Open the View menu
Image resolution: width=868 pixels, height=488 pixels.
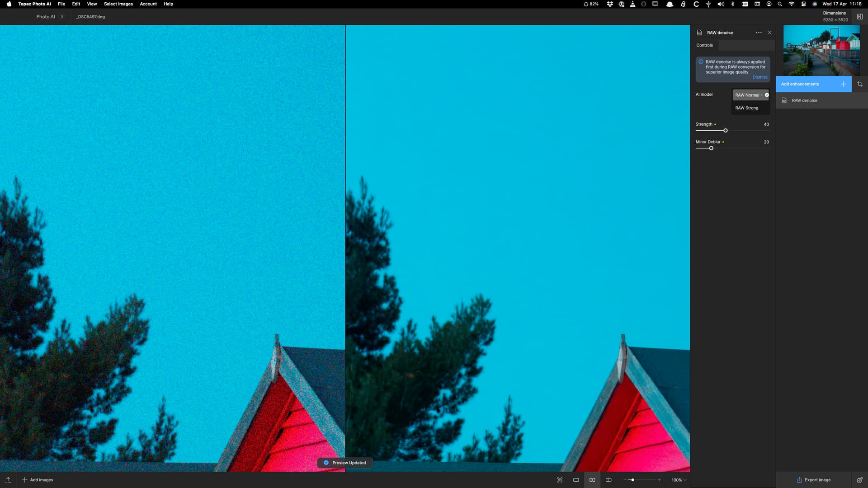(x=92, y=4)
